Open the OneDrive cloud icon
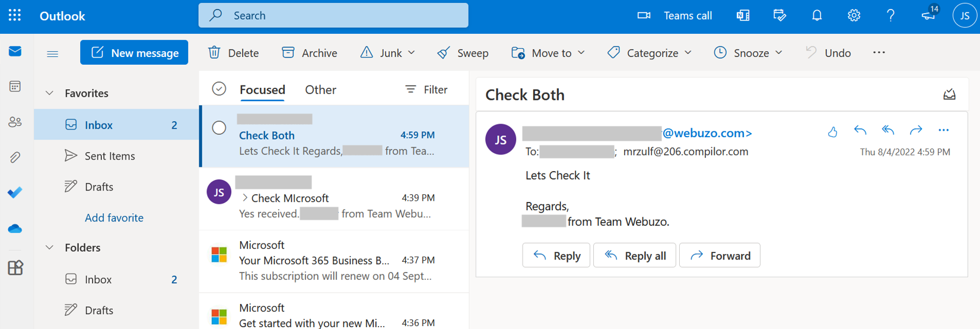980x329 pixels. (15, 229)
